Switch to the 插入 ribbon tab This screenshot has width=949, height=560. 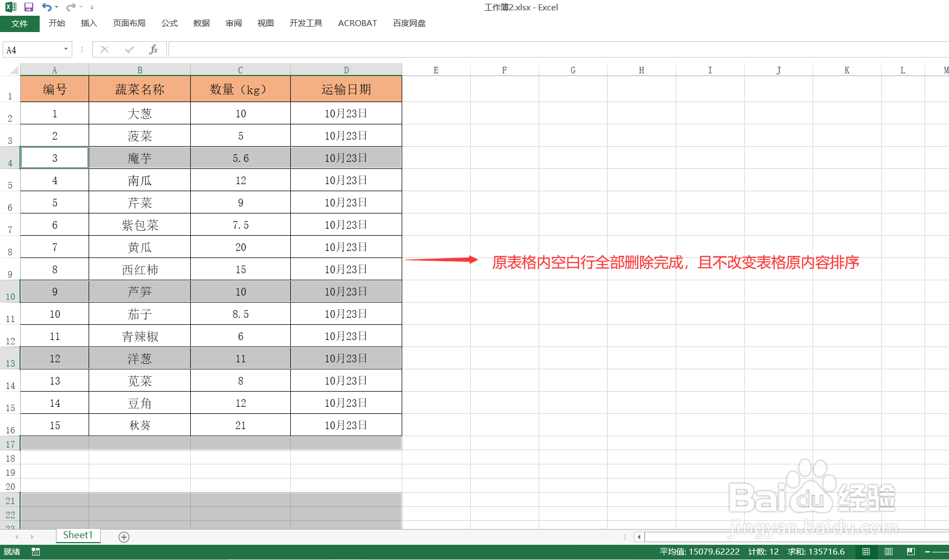tap(89, 23)
